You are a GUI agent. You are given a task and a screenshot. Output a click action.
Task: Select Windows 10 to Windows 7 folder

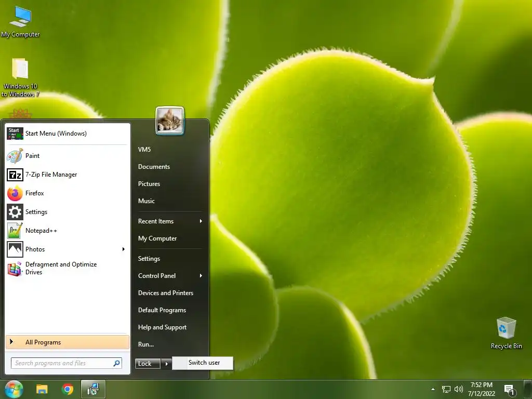(20, 77)
